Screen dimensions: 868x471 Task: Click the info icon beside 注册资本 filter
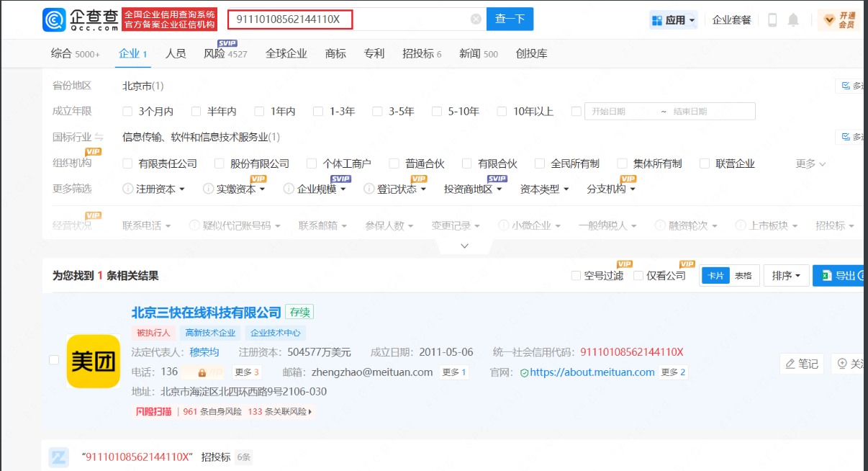(x=129, y=189)
